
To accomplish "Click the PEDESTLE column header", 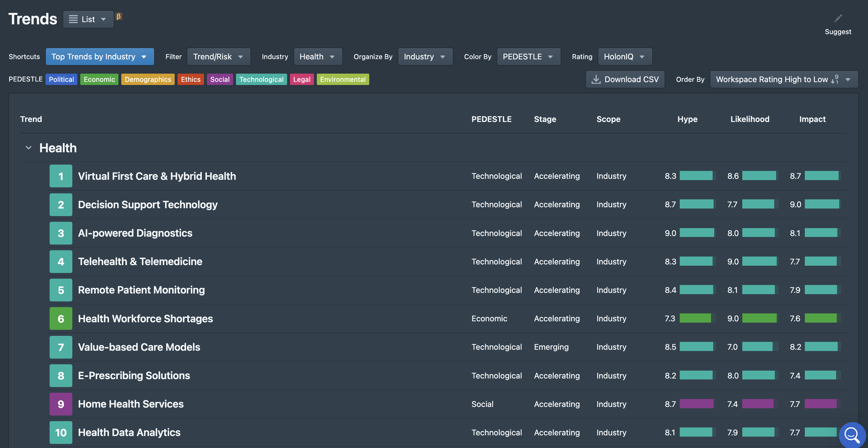I will [491, 119].
